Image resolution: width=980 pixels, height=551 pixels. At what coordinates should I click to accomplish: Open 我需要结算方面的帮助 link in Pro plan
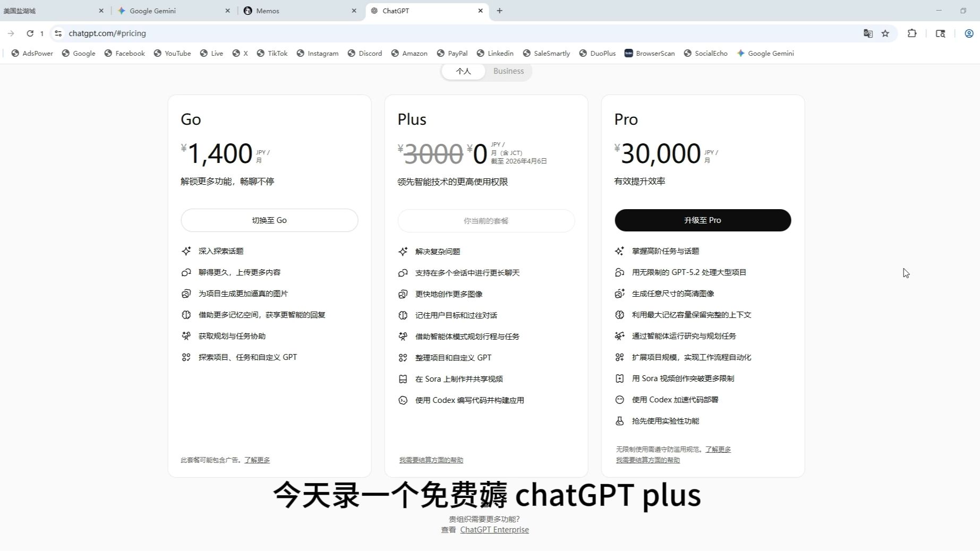(648, 460)
